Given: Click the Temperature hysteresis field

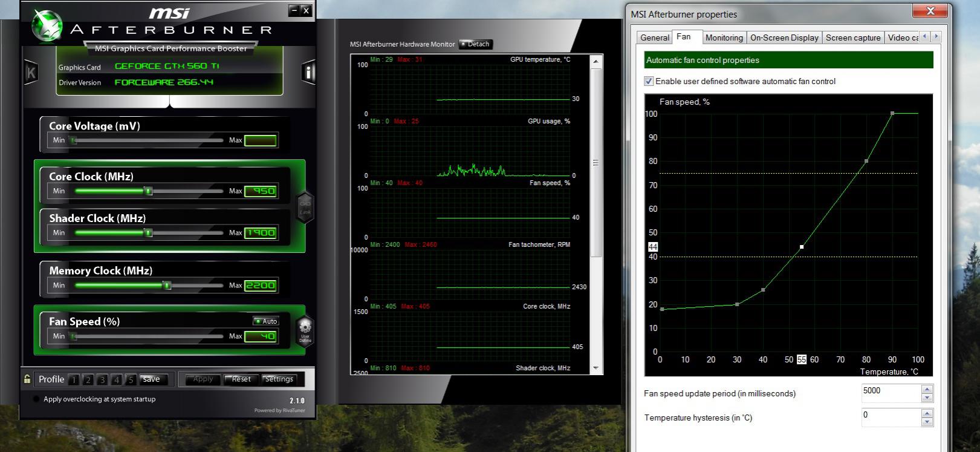Looking at the screenshot, I should pyautogui.click(x=891, y=417).
